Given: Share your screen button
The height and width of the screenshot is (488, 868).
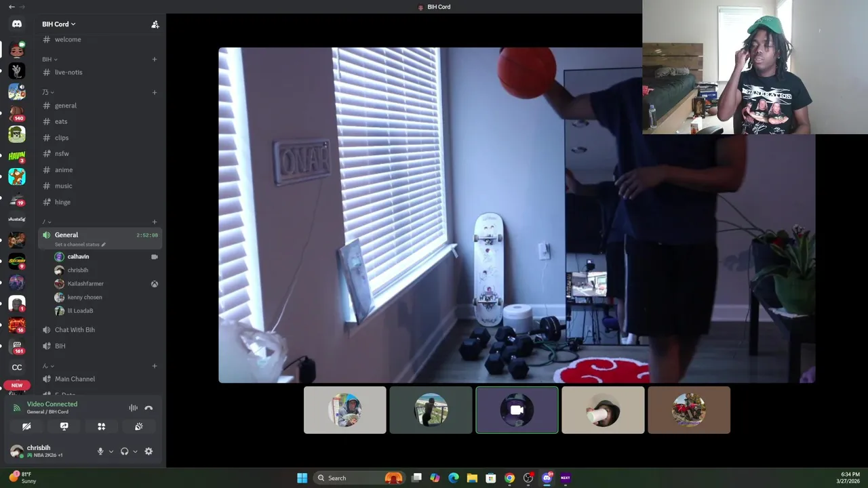Looking at the screenshot, I should point(64,426).
